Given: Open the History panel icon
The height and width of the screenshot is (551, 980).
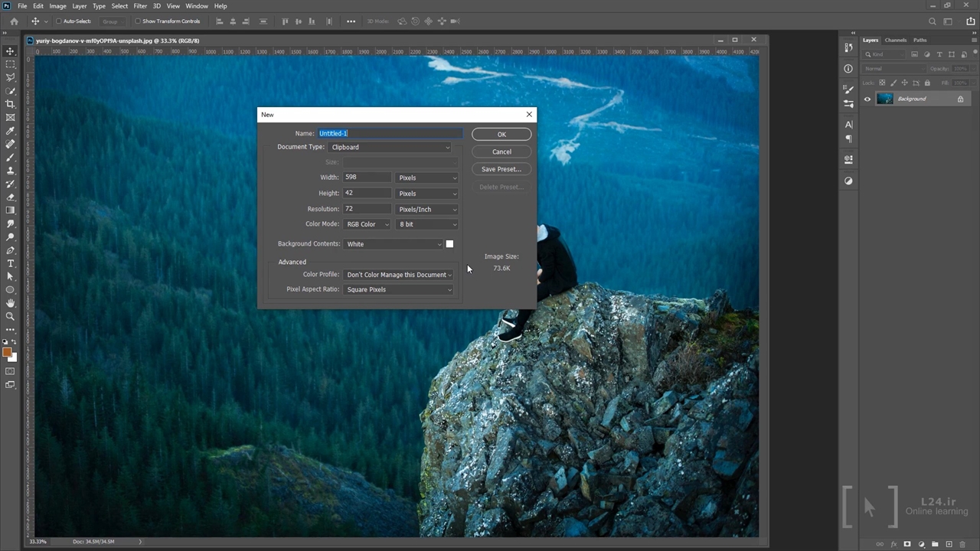Looking at the screenshot, I should pyautogui.click(x=848, y=47).
